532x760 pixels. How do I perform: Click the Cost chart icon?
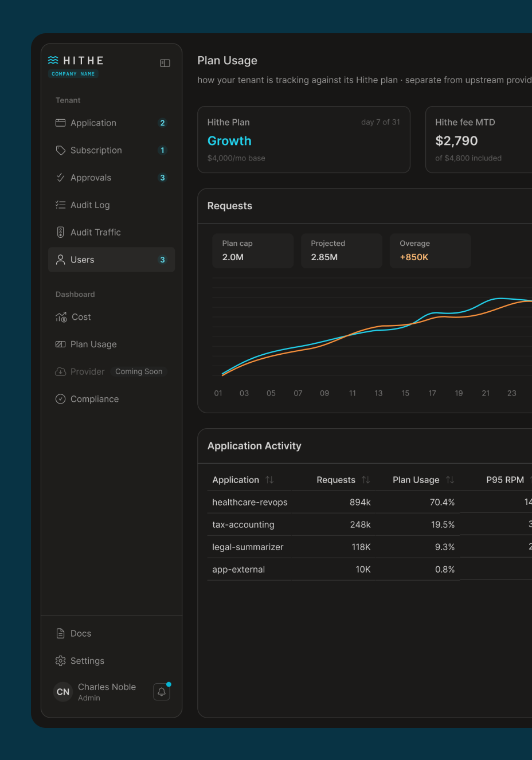pos(61,317)
